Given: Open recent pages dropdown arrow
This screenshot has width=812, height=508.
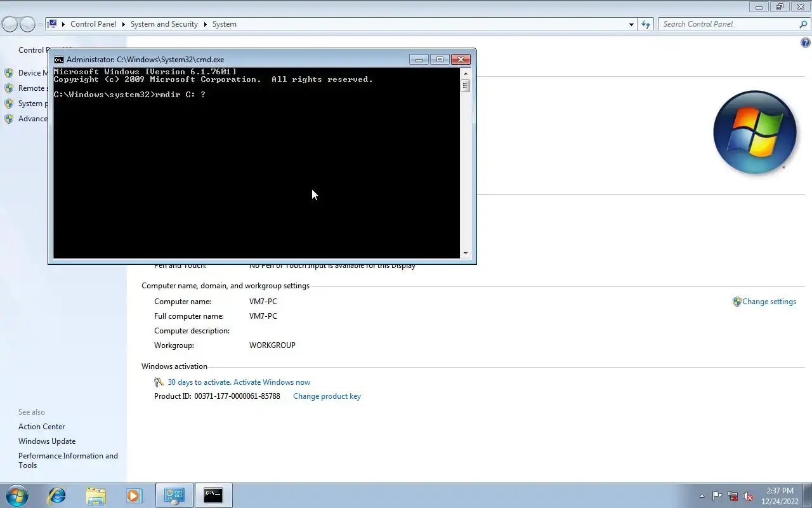Looking at the screenshot, I should click(40, 25).
